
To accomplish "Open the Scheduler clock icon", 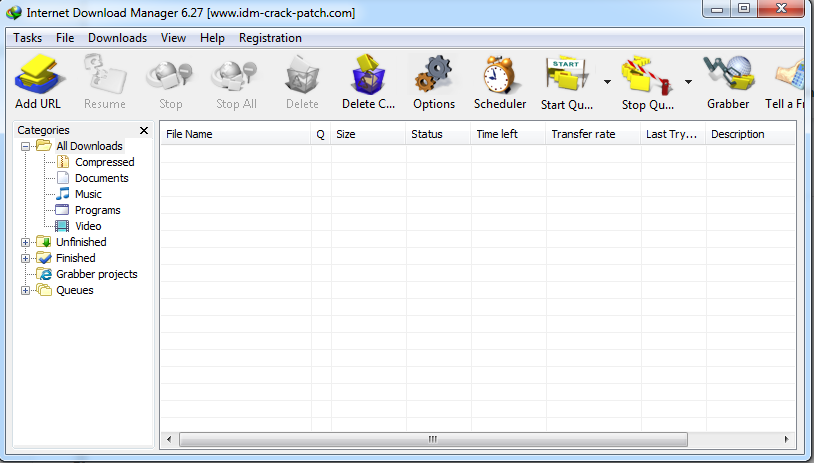I will pos(499,76).
